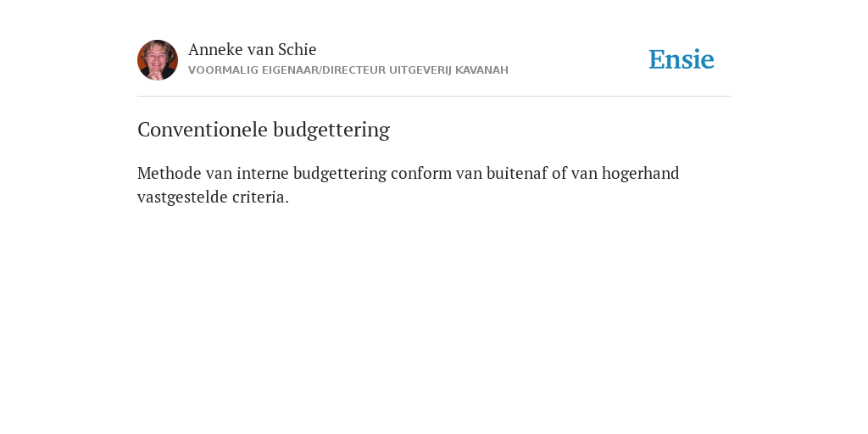This screenshot has width=868, height=434.
Task: Click the word hogerhand in the definition
Action: pos(641,173)
